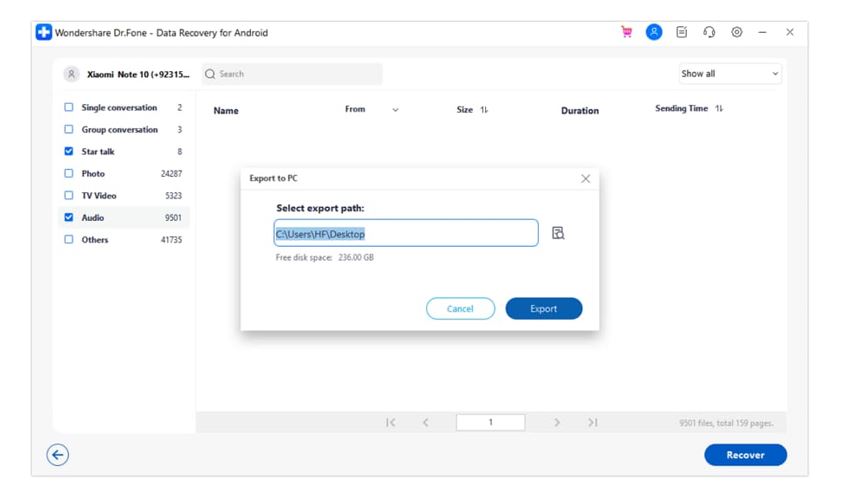Check the Group conversation checkbox

[68, 129]
